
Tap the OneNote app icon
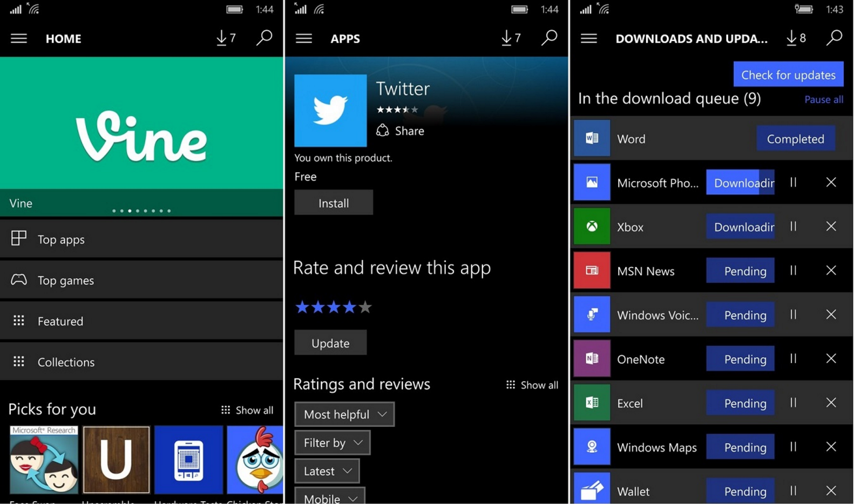592,359
